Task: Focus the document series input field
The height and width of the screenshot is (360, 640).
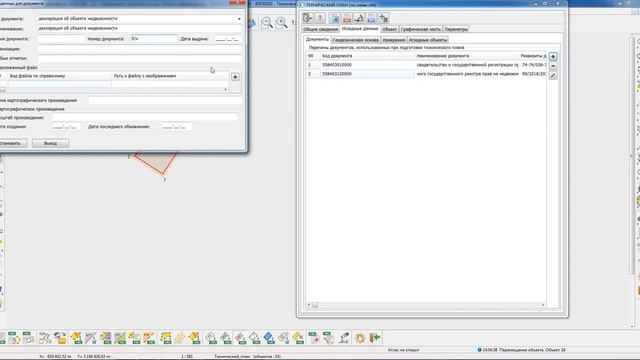Action: pos(61,39)
